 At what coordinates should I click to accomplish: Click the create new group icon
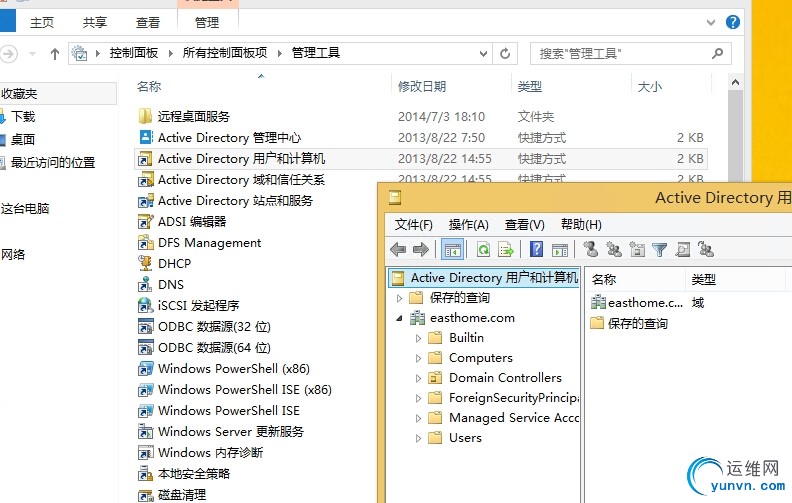click(x=614, y=249)
